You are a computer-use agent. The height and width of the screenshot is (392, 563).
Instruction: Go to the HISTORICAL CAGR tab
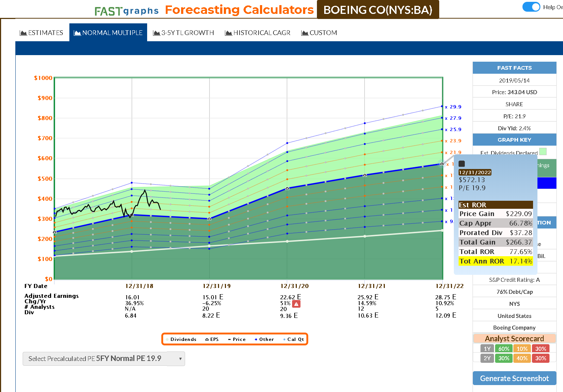(x=258, y=33)
